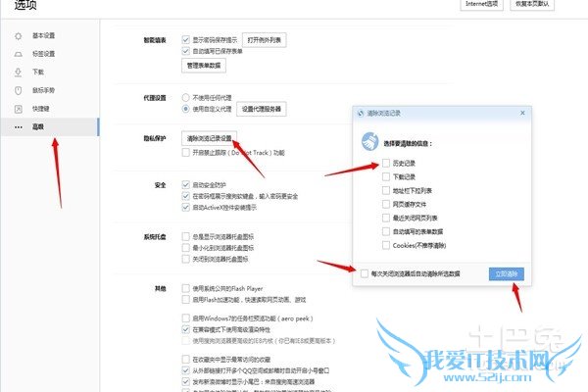
Task: Click the download arrow icon in sidebar
Action: 18,72
